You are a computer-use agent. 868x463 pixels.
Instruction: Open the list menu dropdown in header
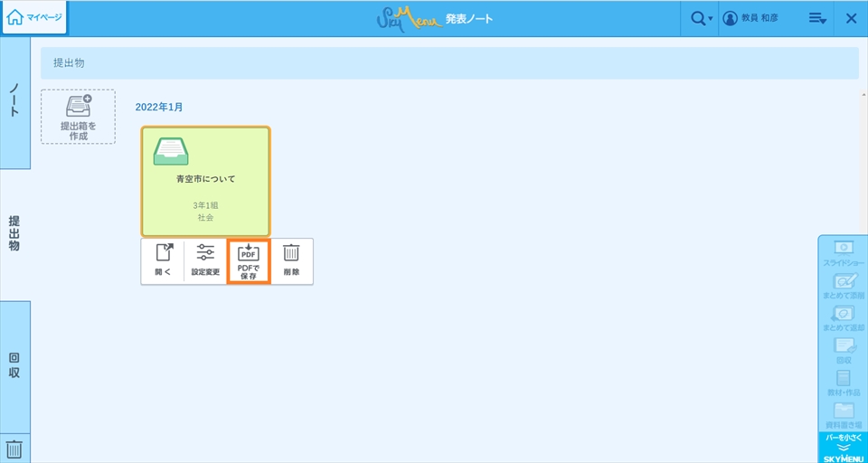pos(817,19)
